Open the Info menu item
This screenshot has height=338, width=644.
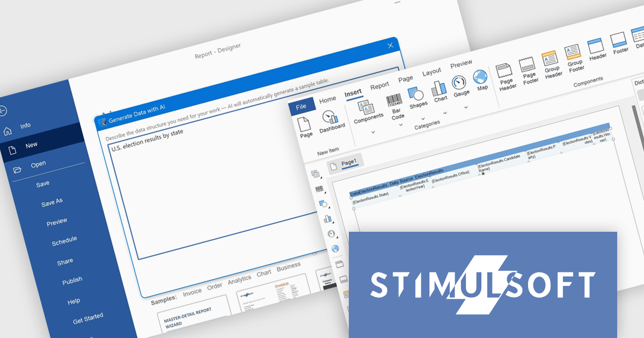[25, 126]
